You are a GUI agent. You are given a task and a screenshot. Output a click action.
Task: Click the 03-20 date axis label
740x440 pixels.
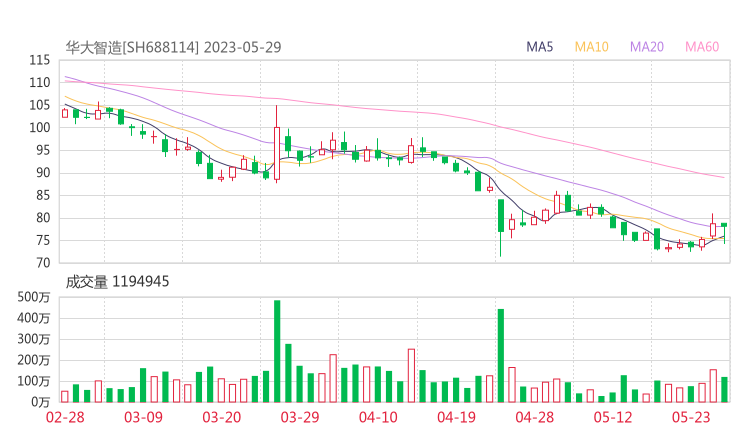[222, 417]
